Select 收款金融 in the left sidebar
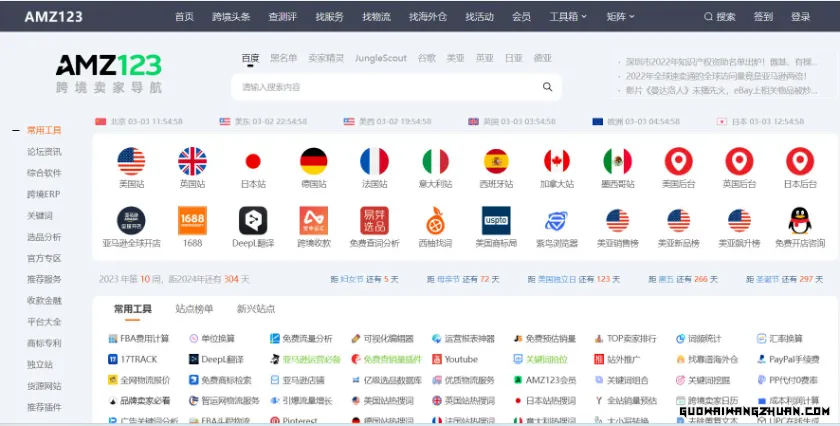 coord(44,301)
